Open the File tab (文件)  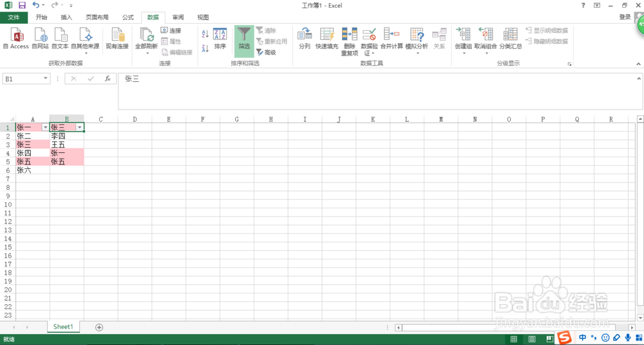[14, 17]
